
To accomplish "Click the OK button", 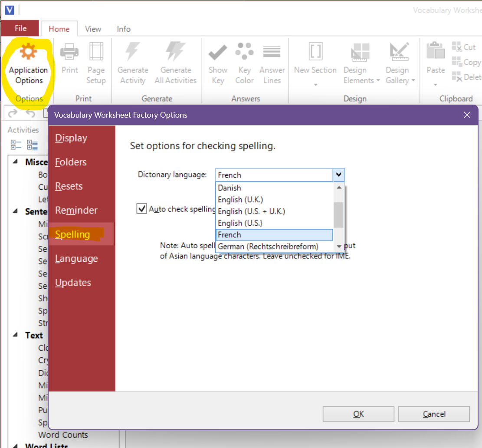I will coord(358,414).
